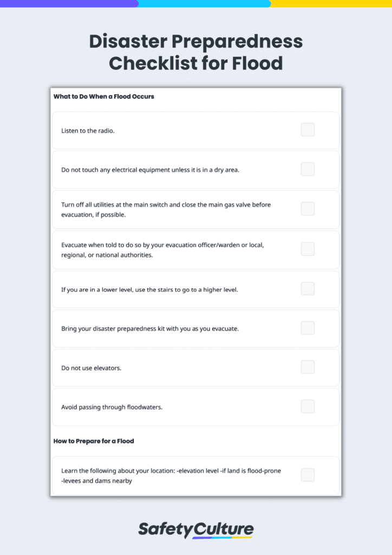Click the 'Listen to the radio.' text
392x555 pixels.
(x=88, y=131)
